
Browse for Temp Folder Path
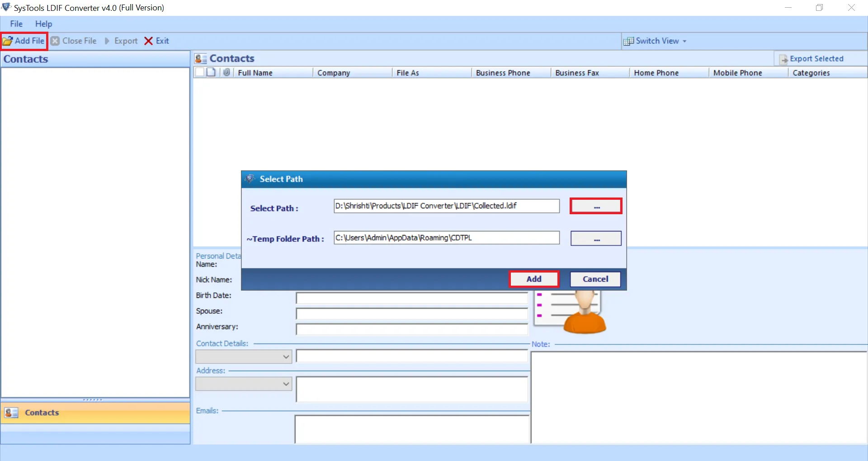pos(596,238)
